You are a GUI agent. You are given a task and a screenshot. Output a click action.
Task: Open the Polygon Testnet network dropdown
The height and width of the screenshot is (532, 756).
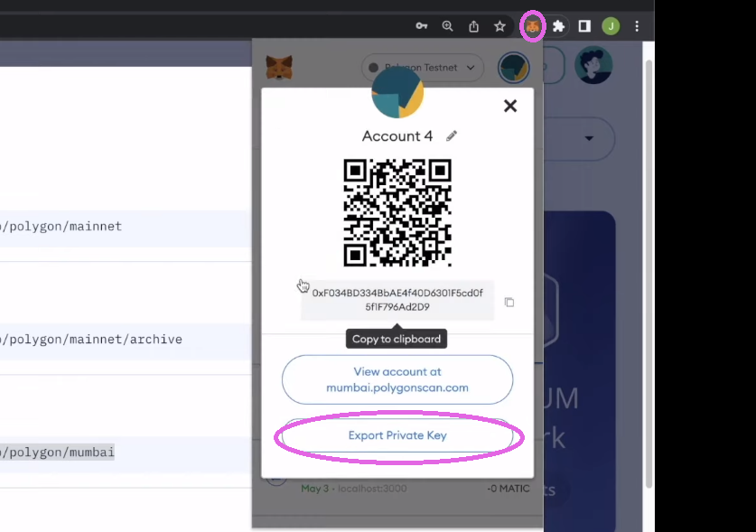pyautogui.click(x=422, y=68)
